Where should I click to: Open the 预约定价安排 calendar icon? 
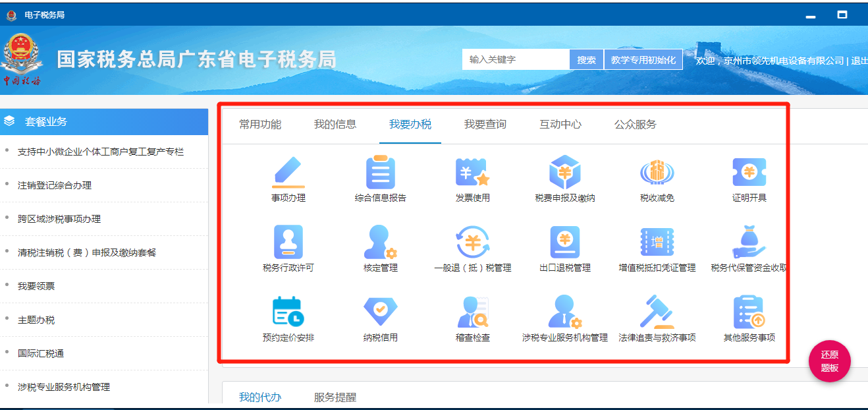[287, 312]
